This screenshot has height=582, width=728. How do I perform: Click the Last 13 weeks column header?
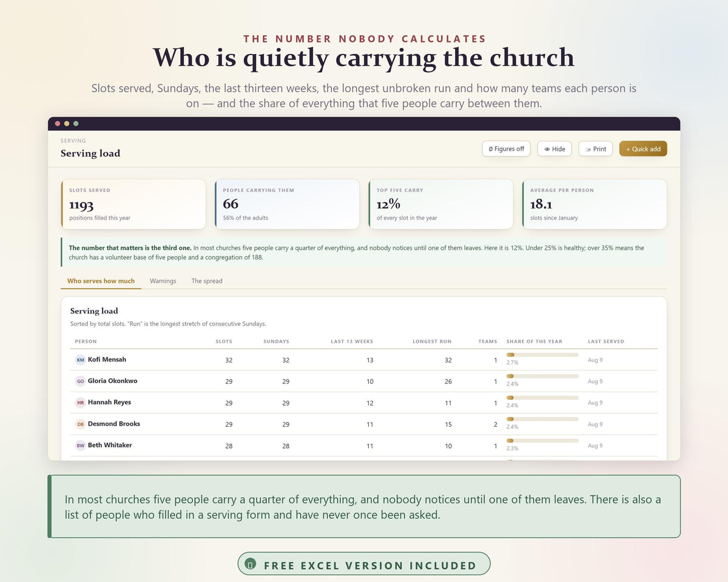pos(352,341)
